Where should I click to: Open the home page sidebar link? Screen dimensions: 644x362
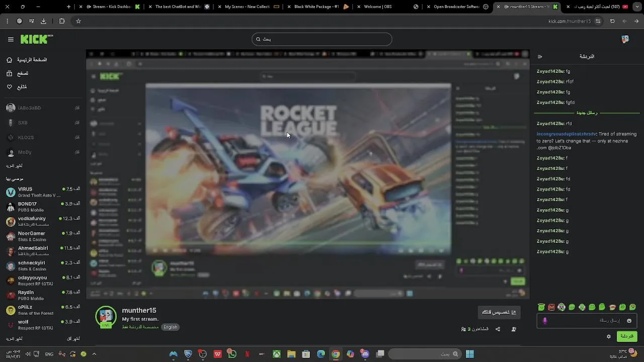coord(27,60)
